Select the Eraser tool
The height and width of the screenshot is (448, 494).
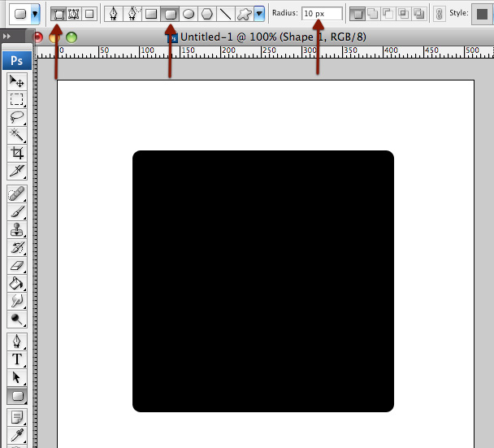[17, 265]
